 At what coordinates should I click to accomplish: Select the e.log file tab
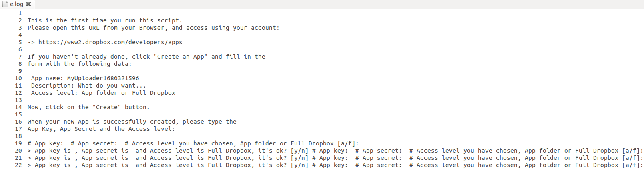coord(17,4)
